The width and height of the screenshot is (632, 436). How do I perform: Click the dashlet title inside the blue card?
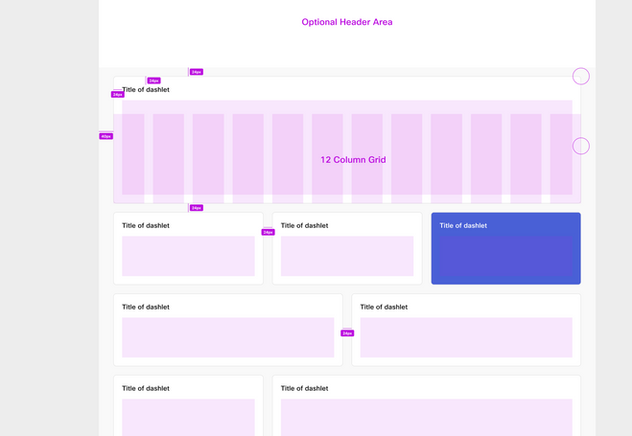click(x=463, y=226)
